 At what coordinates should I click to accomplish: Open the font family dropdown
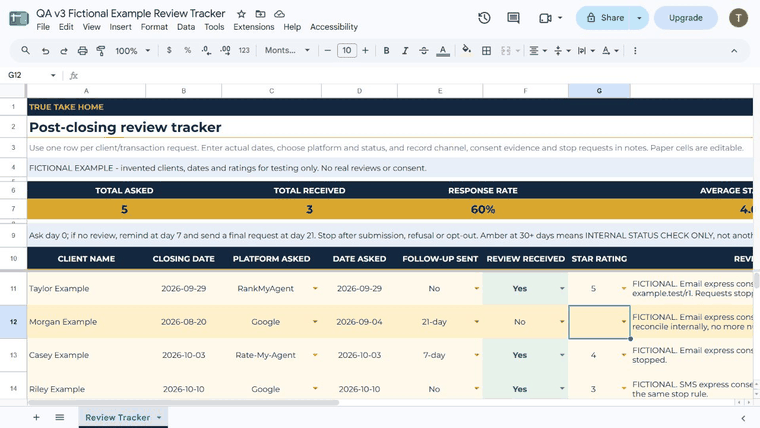point(287,50)
